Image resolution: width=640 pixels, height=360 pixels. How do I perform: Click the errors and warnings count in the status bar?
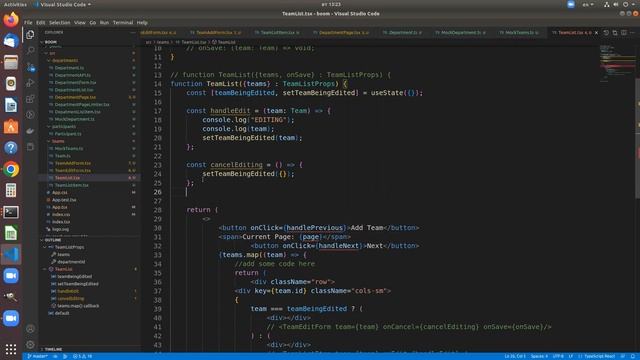pyautogui.click(x=82, y=356)
